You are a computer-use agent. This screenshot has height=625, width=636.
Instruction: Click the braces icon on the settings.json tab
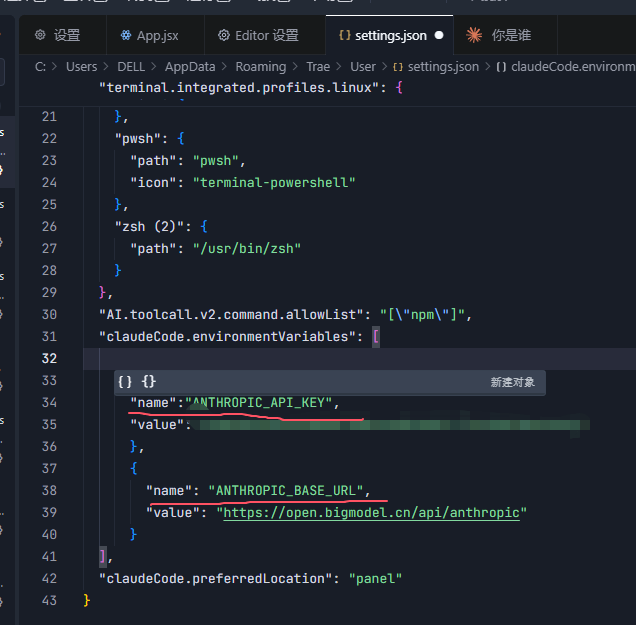pos(345,35)
